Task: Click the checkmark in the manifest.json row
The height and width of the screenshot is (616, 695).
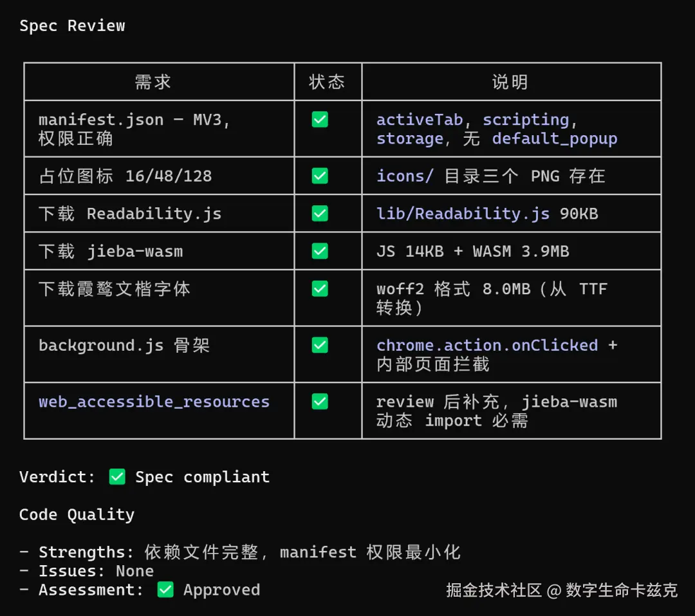Action: click(x=320, y=119)
